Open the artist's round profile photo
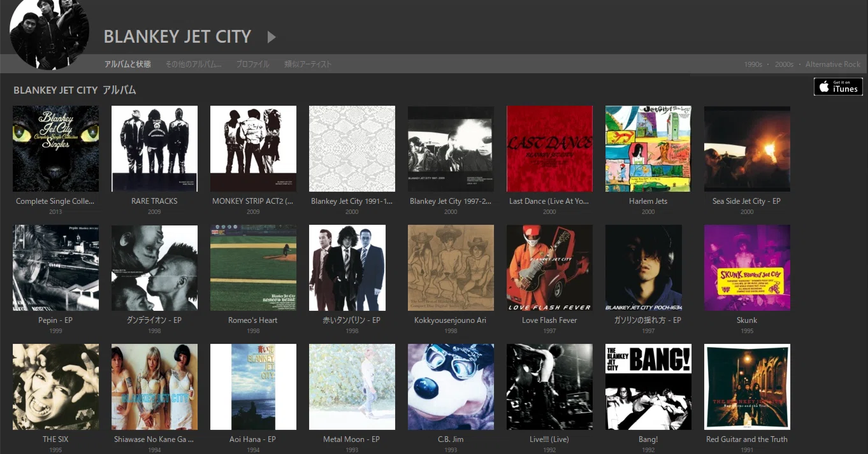Image resolution: width=868 pixels, height=454 pixels. 49,31
